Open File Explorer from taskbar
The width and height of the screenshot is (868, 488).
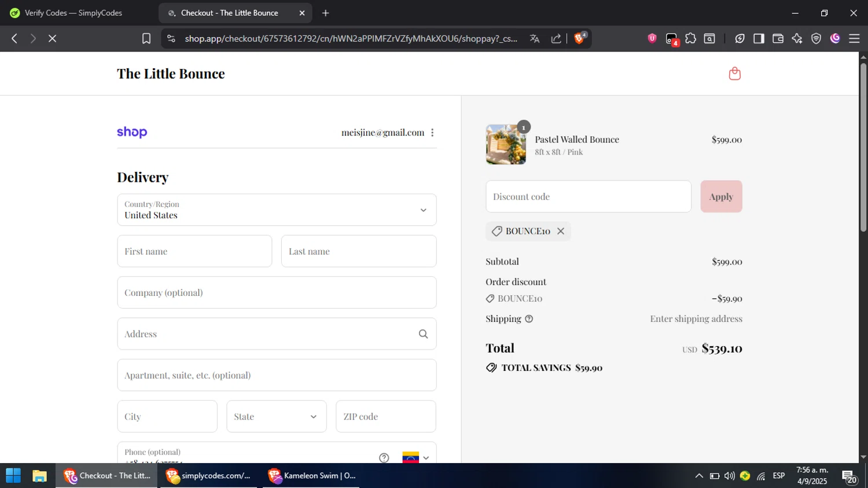(x=39, y=476)
